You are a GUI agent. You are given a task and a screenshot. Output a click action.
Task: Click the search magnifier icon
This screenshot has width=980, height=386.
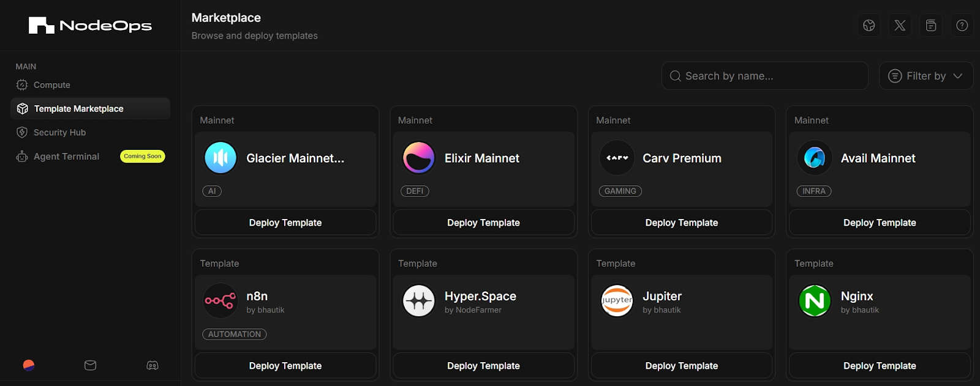click(x=676, y=76)
